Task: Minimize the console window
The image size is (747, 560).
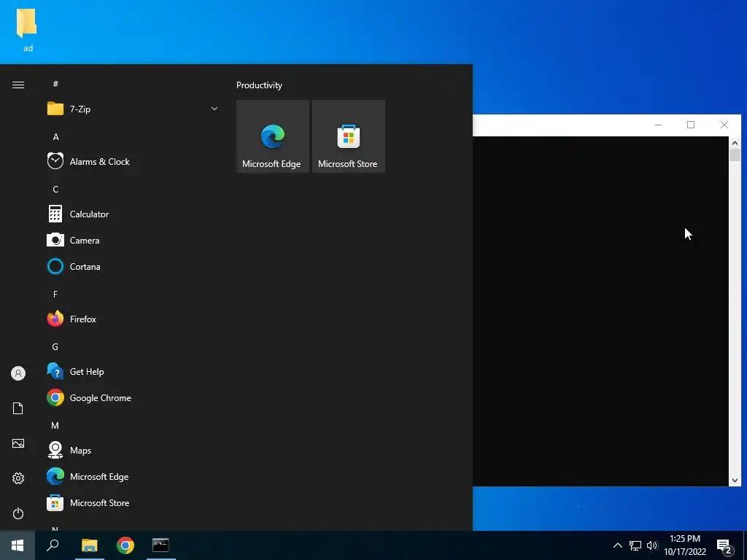Action: pos(658,125)
